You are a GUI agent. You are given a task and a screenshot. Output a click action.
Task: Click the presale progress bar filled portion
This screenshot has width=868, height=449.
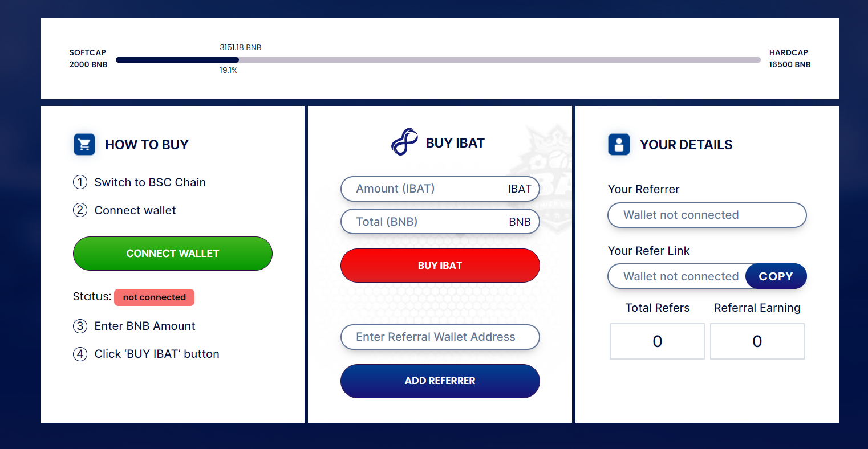pyautogui.click(x=177, y=60)
